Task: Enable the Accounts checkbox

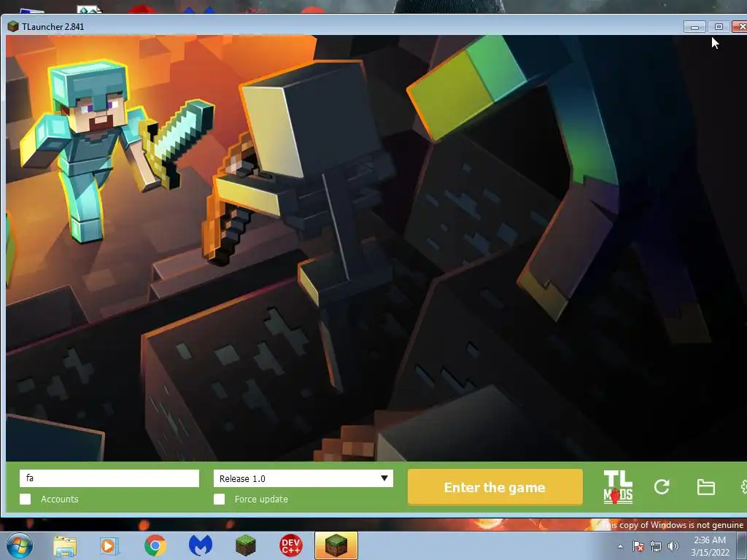Action: (26, 499)
